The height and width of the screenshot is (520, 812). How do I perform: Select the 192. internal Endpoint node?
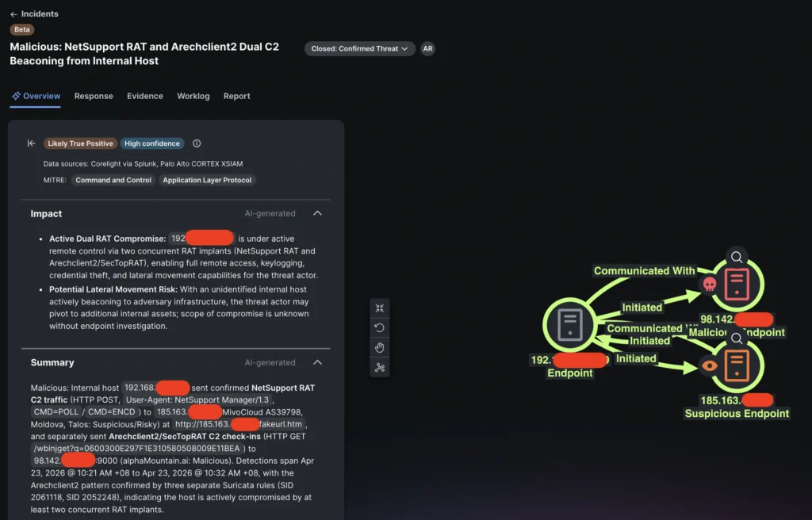pyautogui.click(x=570, y=325)
